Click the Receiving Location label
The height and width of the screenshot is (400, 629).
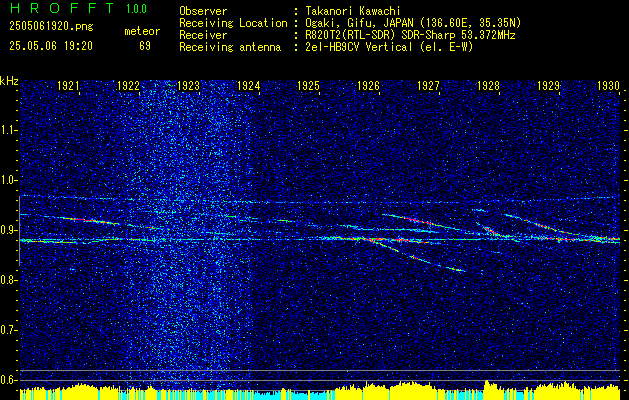[233, 23]
